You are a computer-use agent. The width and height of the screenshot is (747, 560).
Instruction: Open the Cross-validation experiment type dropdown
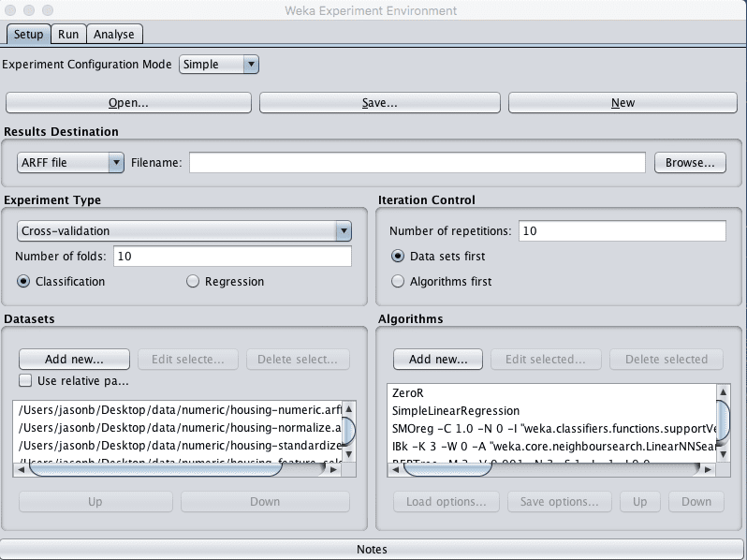click(183, 231)
